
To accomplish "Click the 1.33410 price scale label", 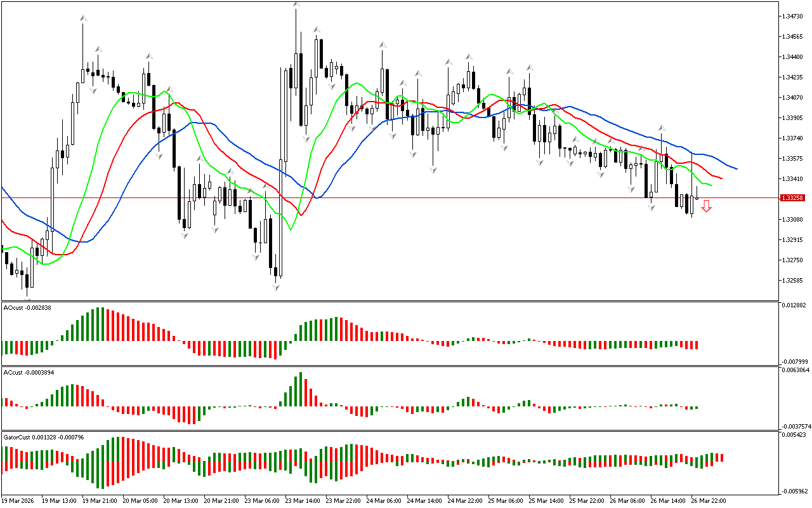I will [x=793, y=179].
